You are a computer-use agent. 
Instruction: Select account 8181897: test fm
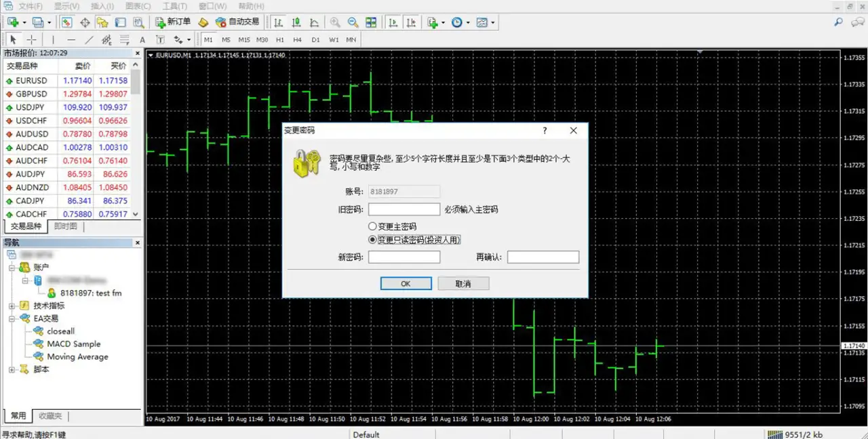(x=91, y=293)
